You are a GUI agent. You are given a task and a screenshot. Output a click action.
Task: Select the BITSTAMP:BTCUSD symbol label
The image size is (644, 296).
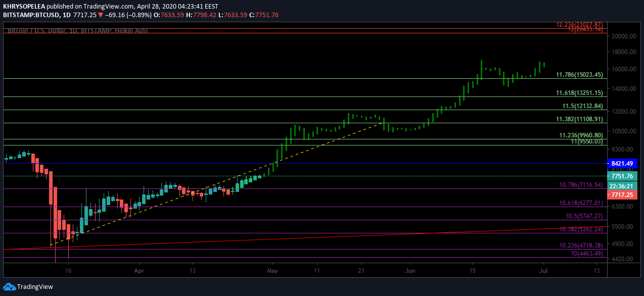tap(31, 15)
